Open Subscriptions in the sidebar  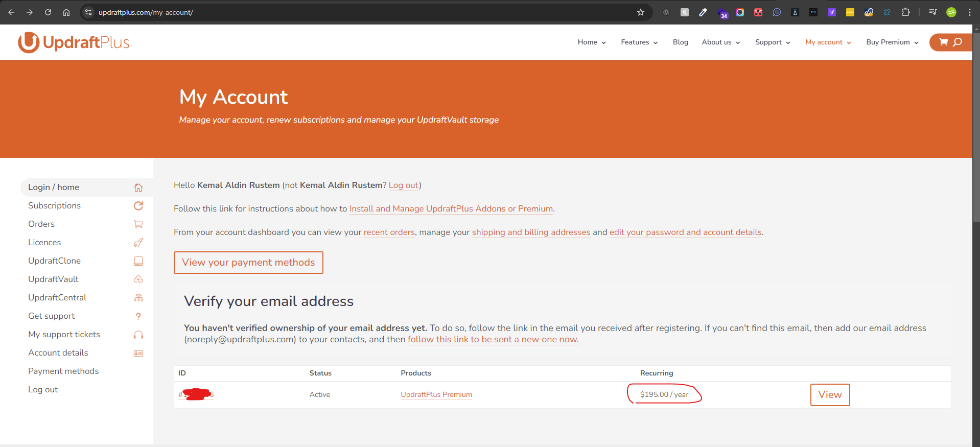(x=55, y=205)
